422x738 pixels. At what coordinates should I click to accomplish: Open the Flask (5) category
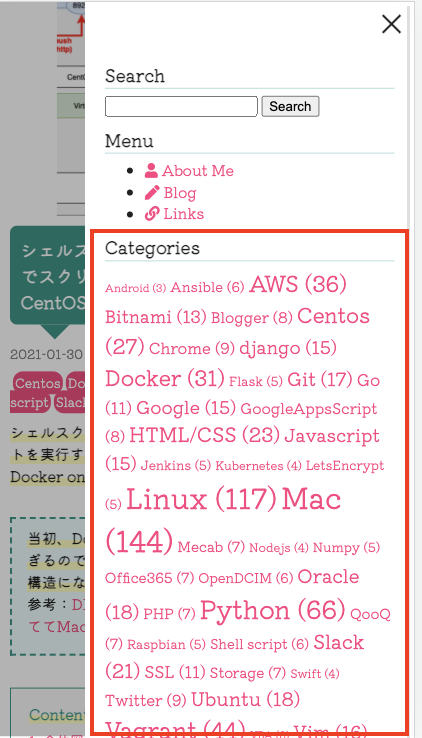click(255, 381)
